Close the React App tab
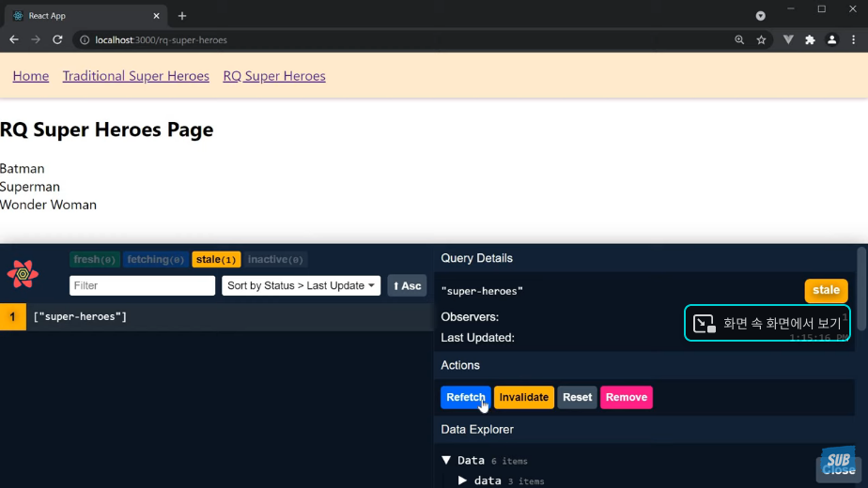Screen dimensions: 868x488 pos(156,16)
